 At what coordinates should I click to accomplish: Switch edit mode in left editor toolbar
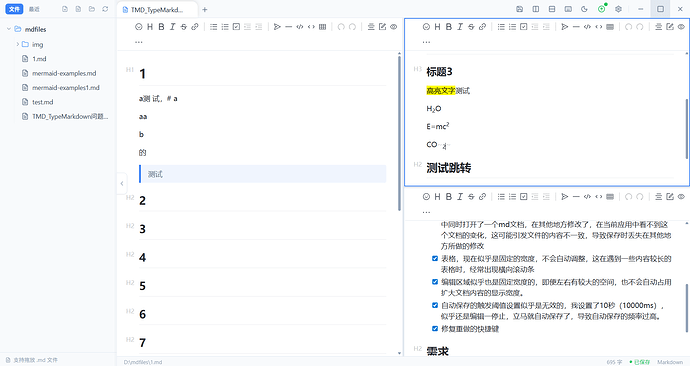pyautogui.click(x=382, y=27)
